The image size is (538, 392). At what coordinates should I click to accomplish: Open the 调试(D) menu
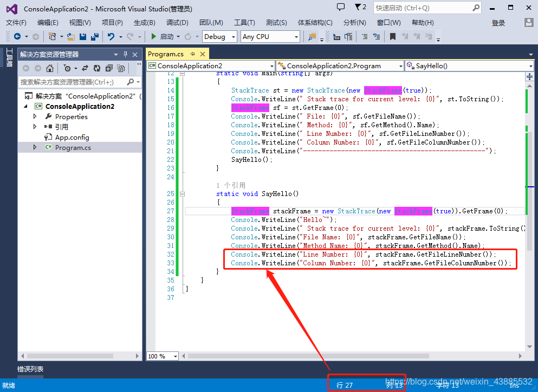(x=177, y=23)
